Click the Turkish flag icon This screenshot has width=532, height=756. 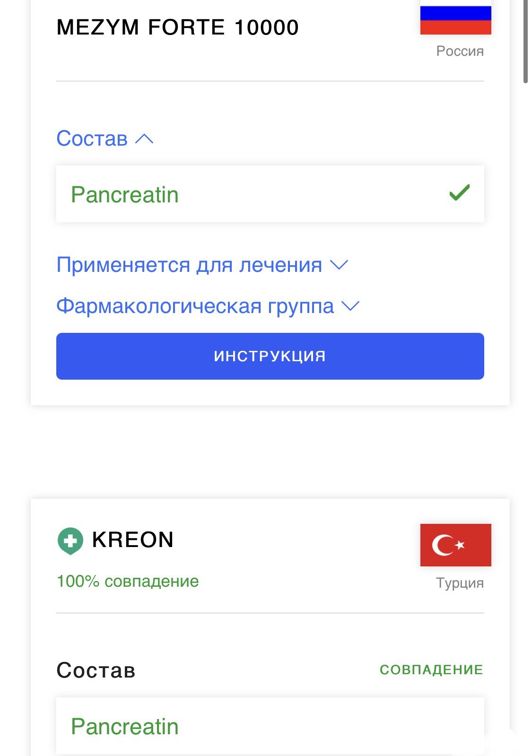point(455,545)
